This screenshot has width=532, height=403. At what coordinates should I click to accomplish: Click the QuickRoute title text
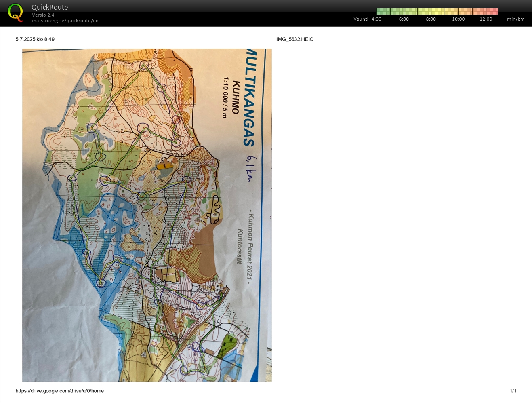50,7
